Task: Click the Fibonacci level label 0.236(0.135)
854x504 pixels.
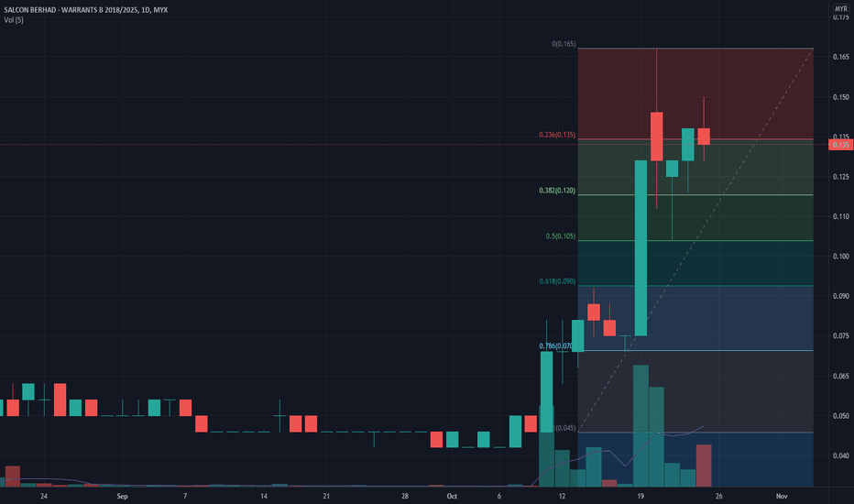Action: point(557,135)
